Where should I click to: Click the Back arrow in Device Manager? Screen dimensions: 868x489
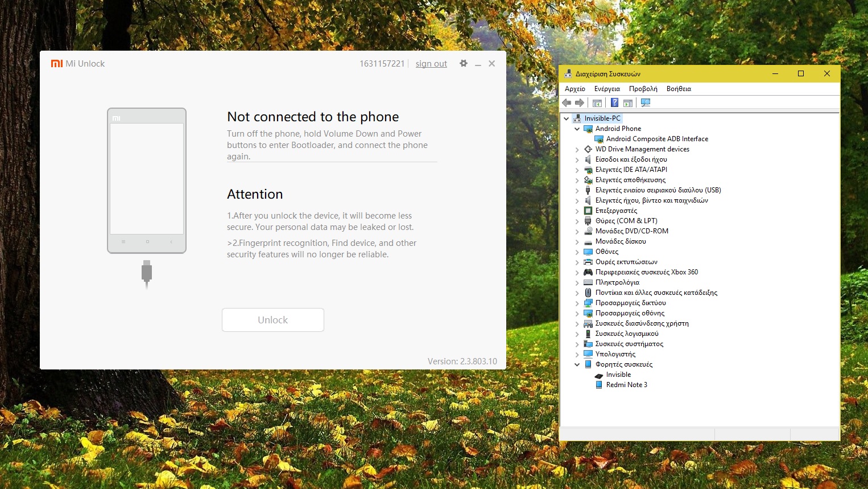pyautogui.click(x=567, y=103)
